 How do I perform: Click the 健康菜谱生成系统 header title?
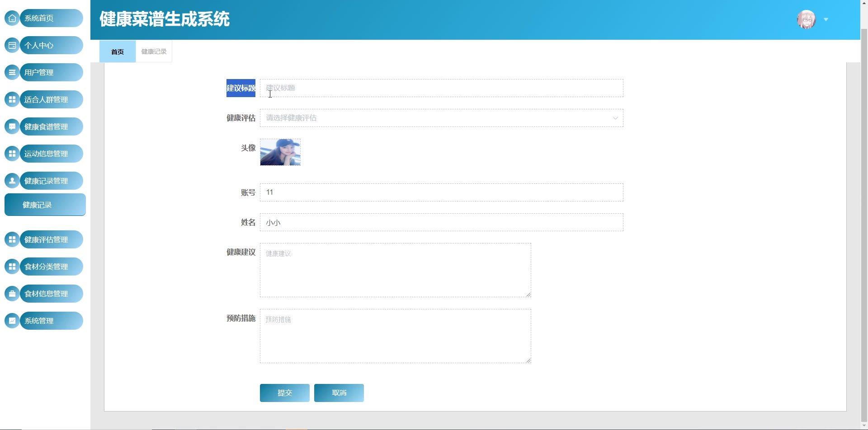coord(165,19)
